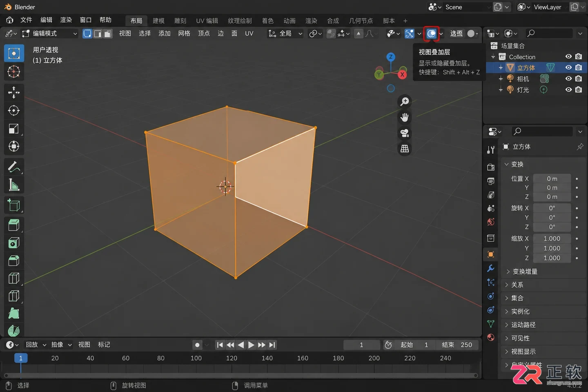Collapse the 变换 panel

[x=543, y=164]
